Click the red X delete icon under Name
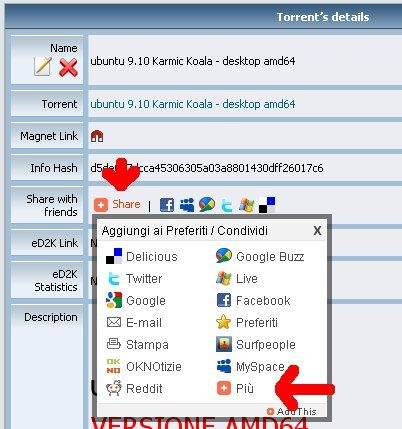This screenshot has width=402, height=429. 68,67
